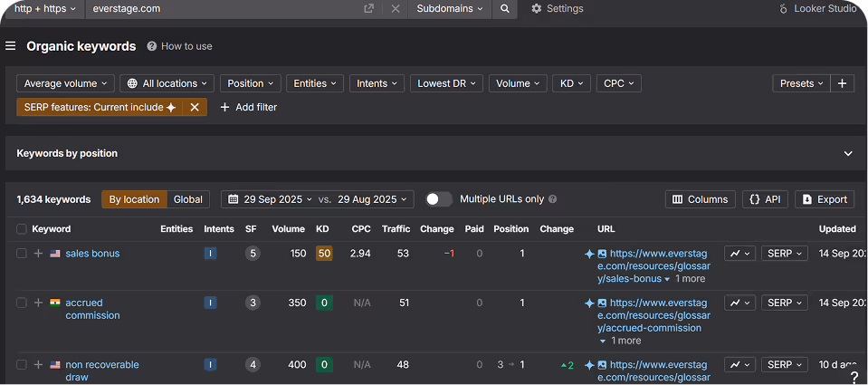Open the CPC filter dropdown

point(619,83)
